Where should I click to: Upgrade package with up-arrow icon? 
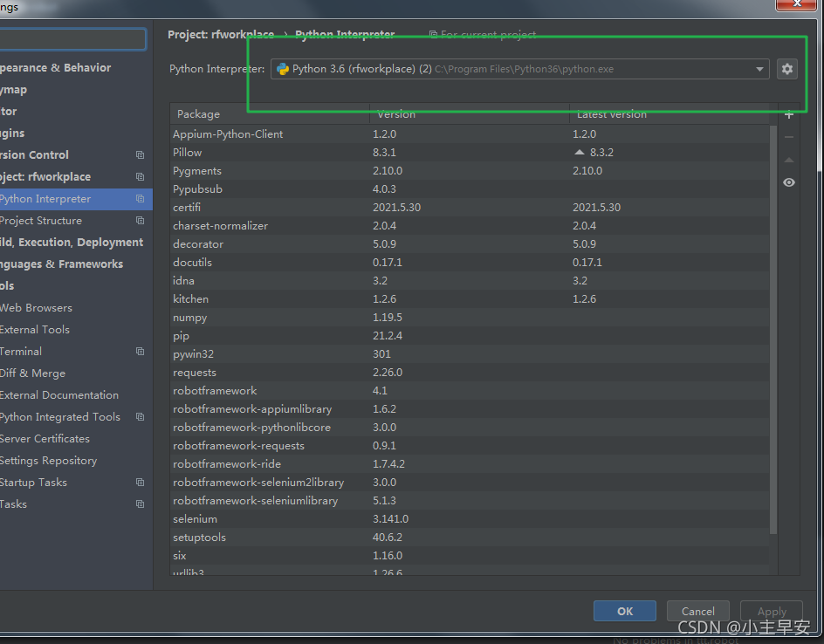[x=789, y=160]
